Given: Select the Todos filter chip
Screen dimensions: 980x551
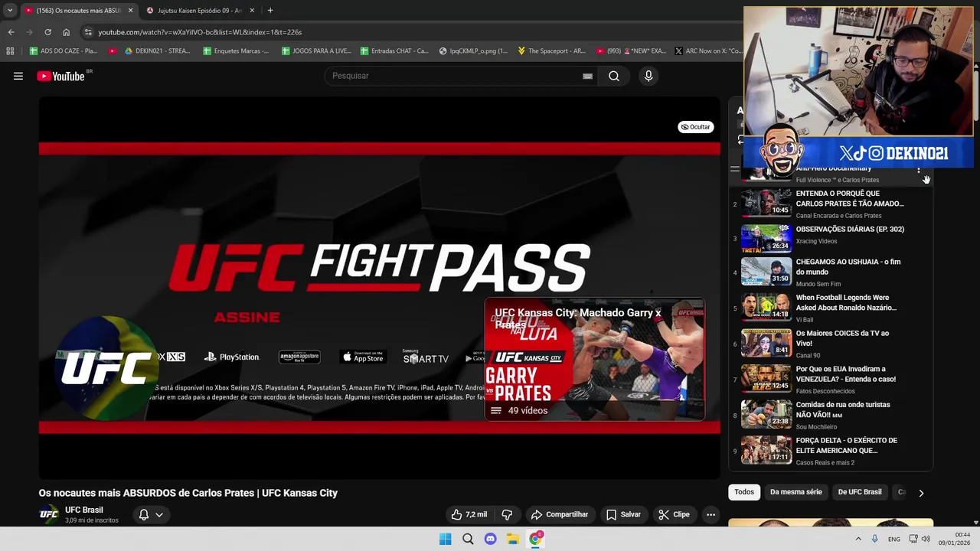Looking at the screenshot, I should (744, 492).
